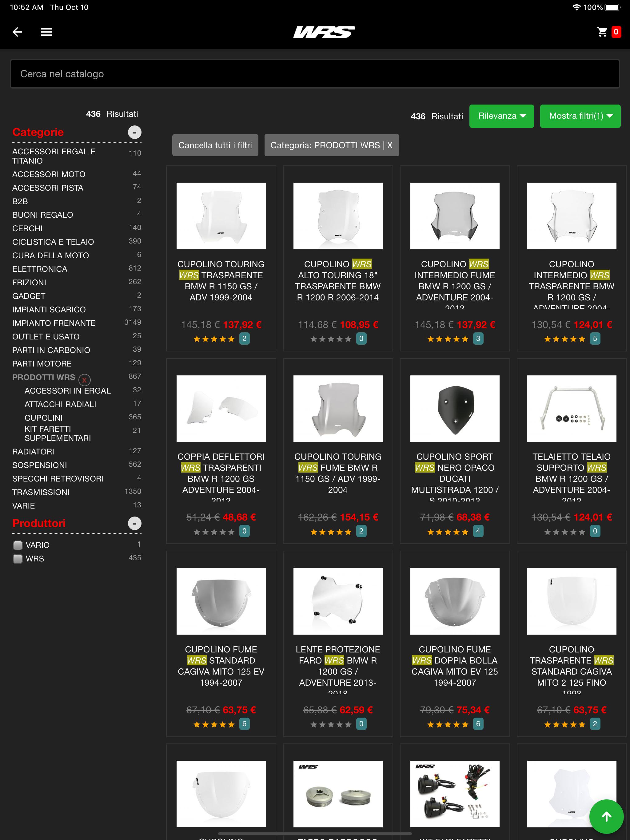Tap the WRS logo in header
The height and width of the screenshot is (840, 630).
point(324,32)
